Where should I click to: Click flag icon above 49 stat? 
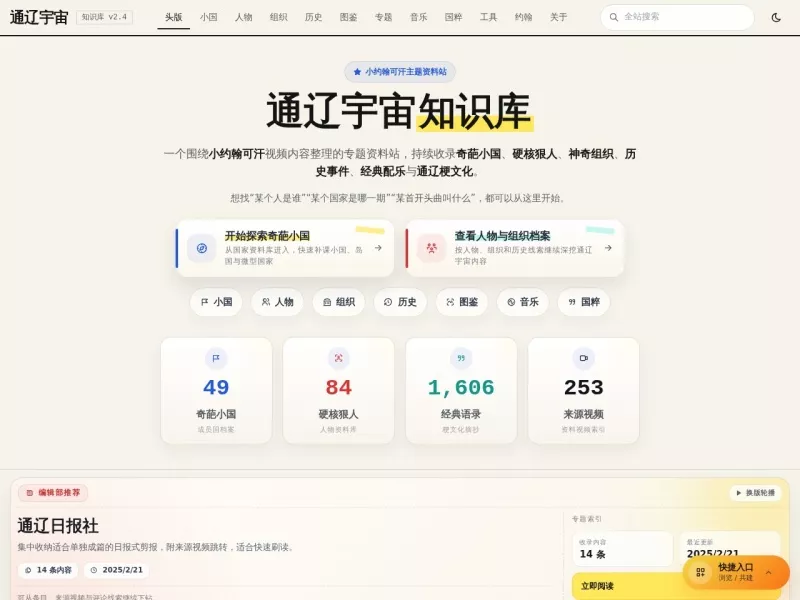pyautogui.click(x=216, y=358)
